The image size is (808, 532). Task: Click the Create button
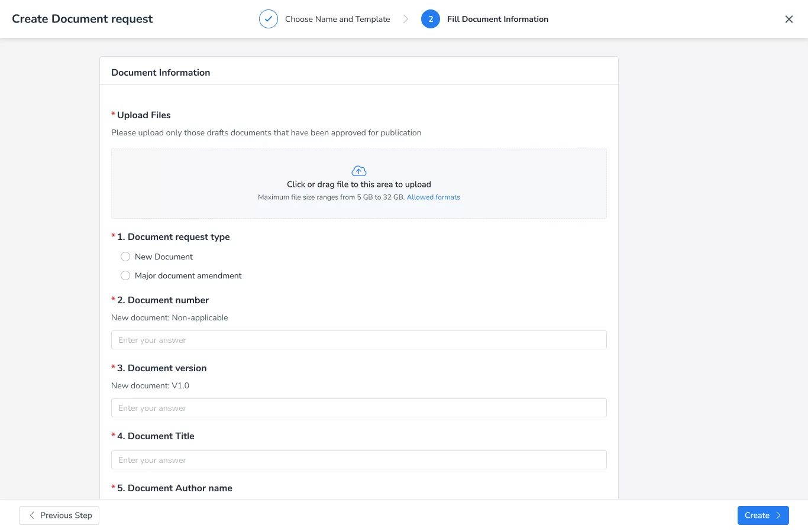[x=763, y=515]
